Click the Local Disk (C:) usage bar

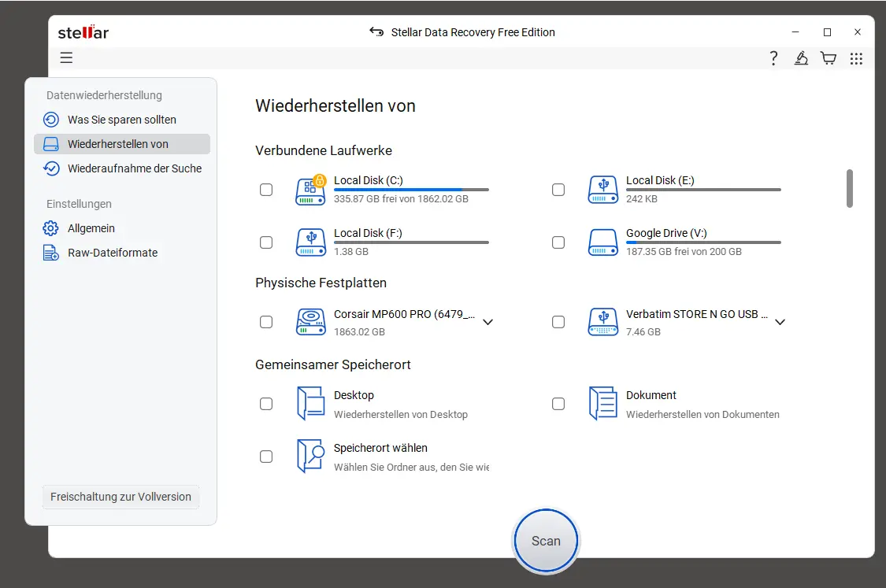click(x=410, y=190)
